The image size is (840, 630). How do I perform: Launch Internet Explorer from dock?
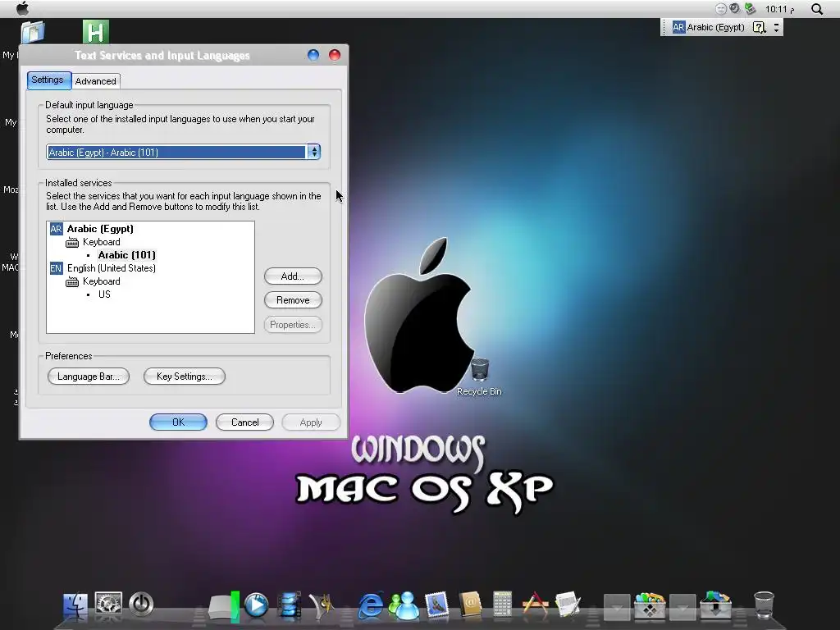click(x=371, y=606)
